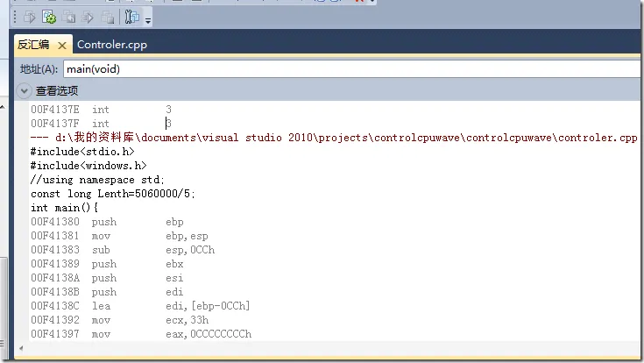This screenshot has width=644, height=363.
Task: Click the int main(){ source line
Action: click(64, 208)
